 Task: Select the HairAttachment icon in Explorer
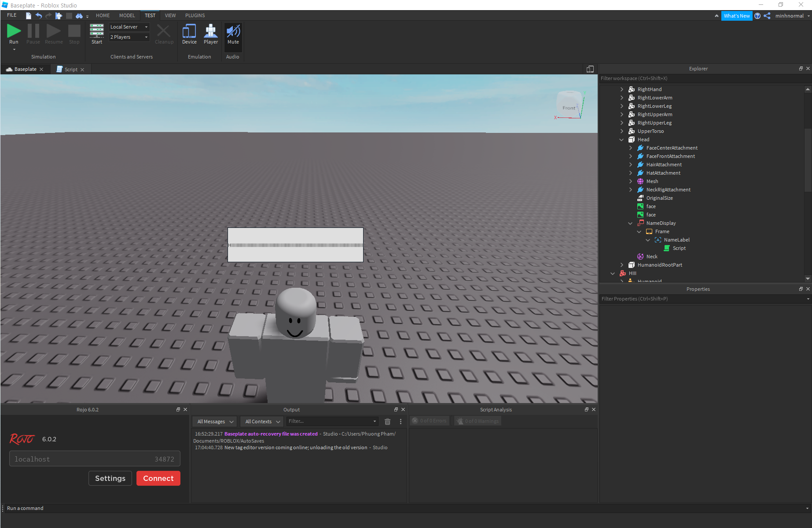coord(640,165)
